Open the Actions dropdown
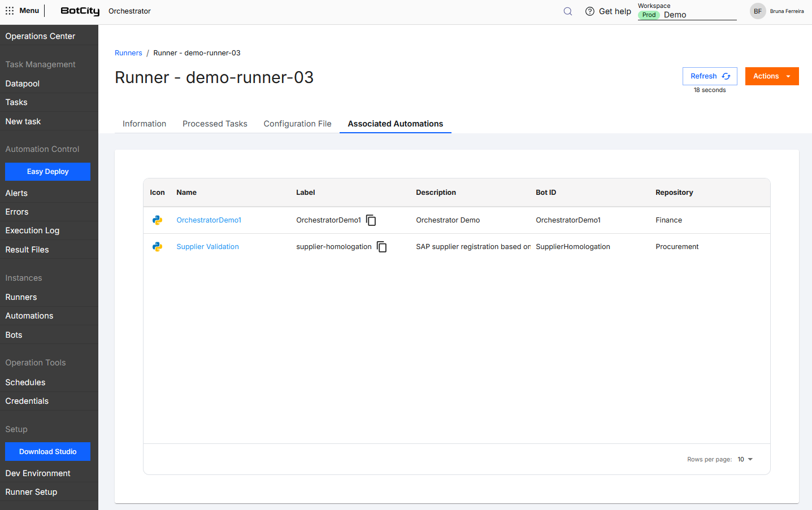This screenshot has width=812, height=510. click(x=772, y=76)
